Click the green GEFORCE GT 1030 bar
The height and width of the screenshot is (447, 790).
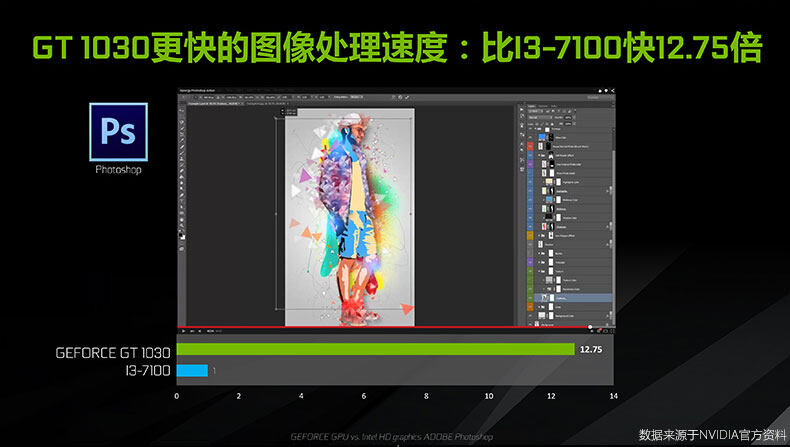pos(375,349)
